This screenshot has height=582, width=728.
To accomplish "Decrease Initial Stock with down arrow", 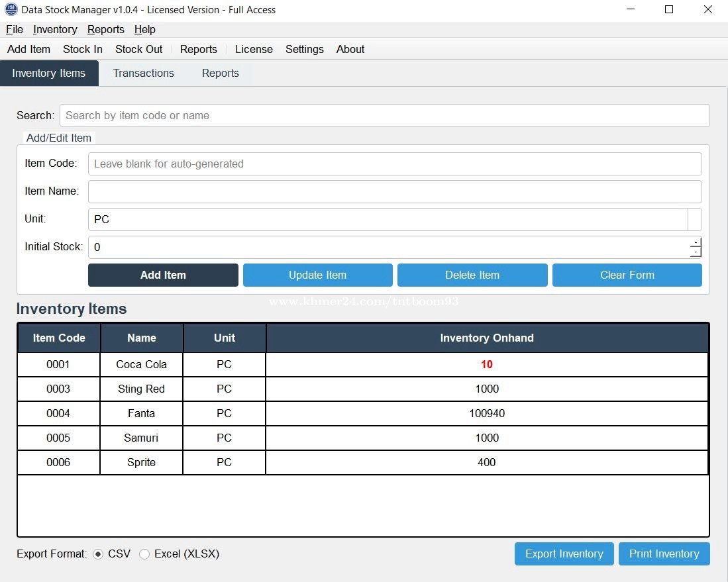I will click(x=696, y=252).
